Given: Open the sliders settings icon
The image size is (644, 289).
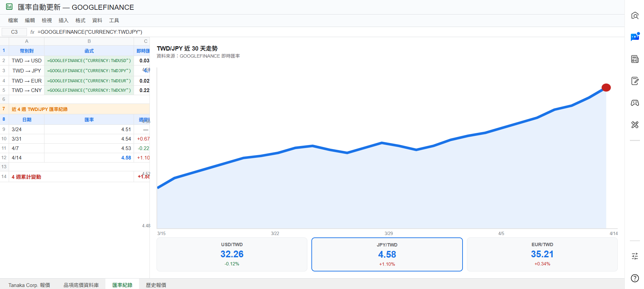Looking at the screenshot, I should point(635,256).
